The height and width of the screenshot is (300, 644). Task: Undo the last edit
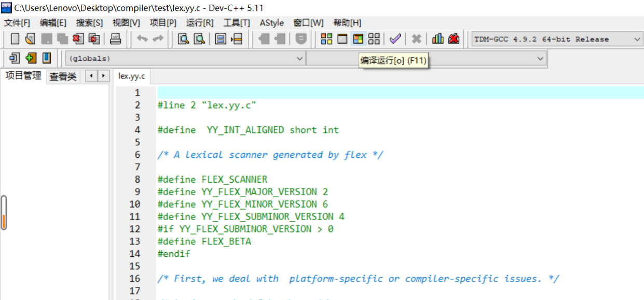(x=142, y=38)
